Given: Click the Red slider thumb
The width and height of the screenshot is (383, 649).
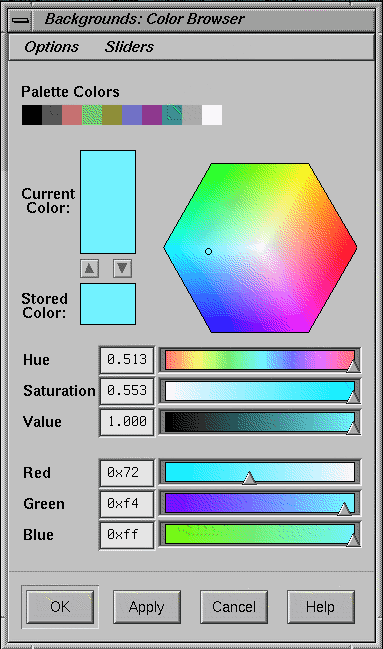Looking at the screenshot, I should pos(249,478).
